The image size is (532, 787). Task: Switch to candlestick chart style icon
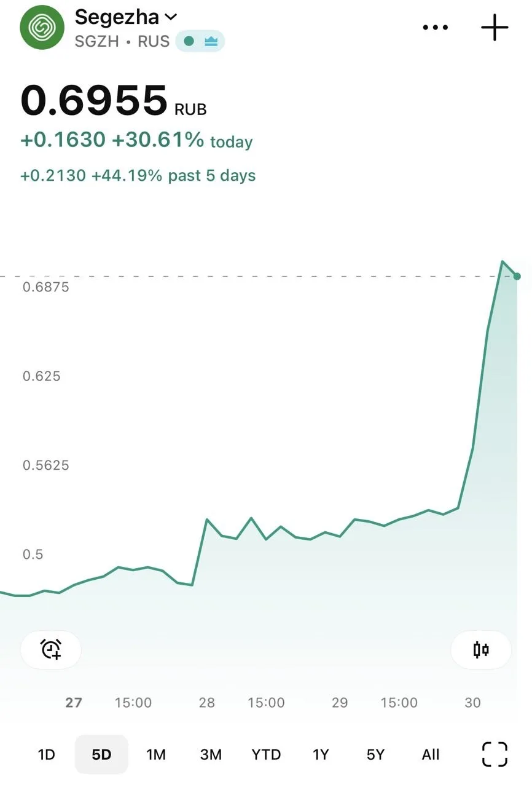pos(481,649)
